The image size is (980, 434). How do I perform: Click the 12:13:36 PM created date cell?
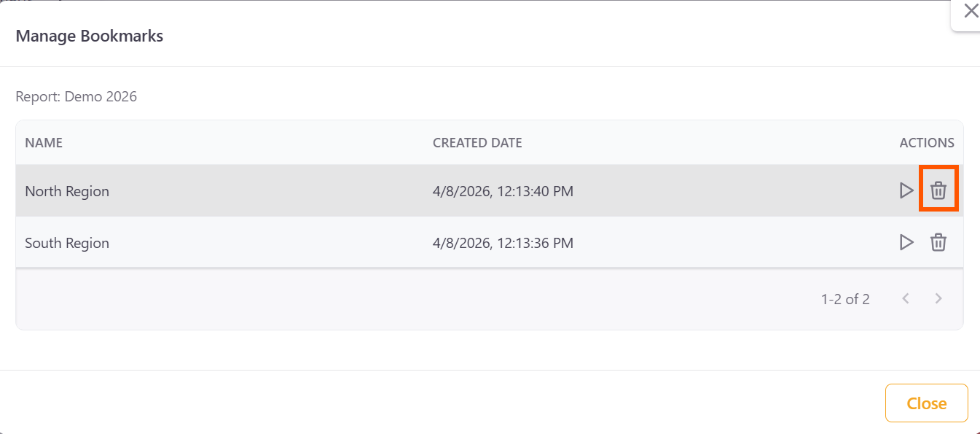pos(503,243)
